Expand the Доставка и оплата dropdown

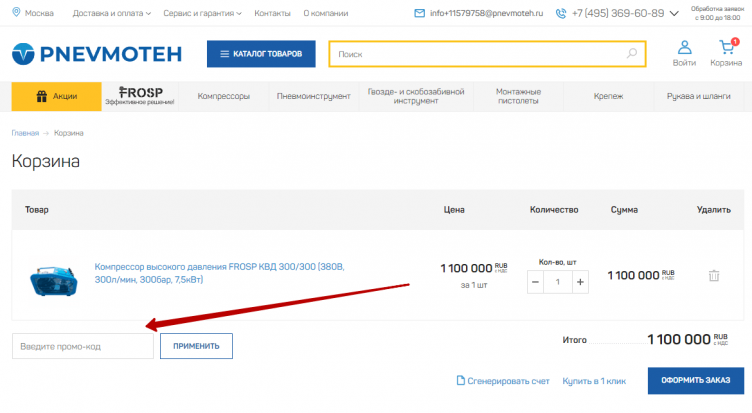pos(112,13)
